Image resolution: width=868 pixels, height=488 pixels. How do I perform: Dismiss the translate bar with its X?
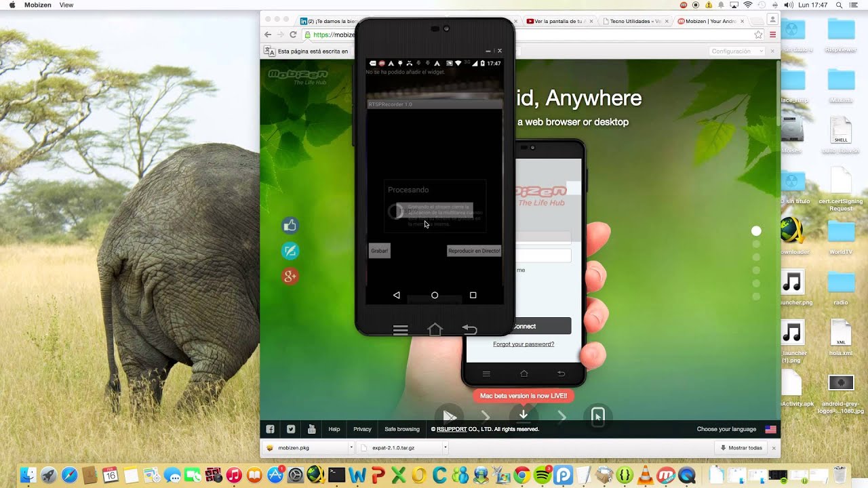click(x=773, y=52)
